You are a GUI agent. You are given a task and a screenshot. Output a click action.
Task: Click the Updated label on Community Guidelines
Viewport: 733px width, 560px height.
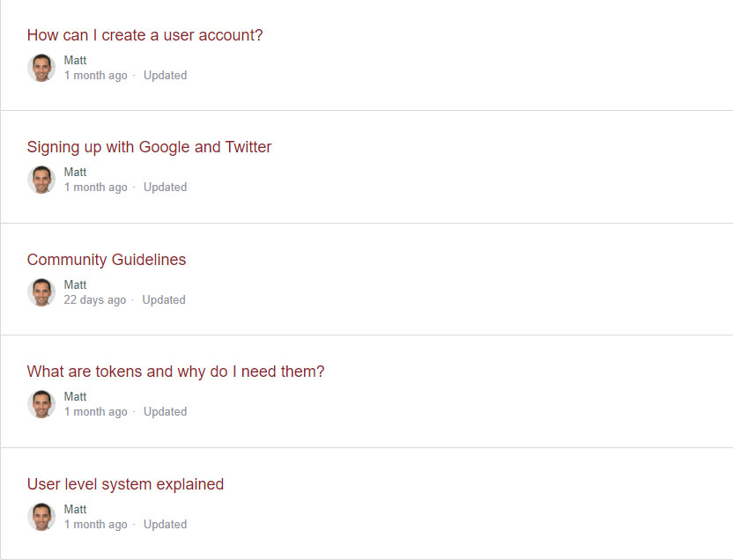pos(164,299)
